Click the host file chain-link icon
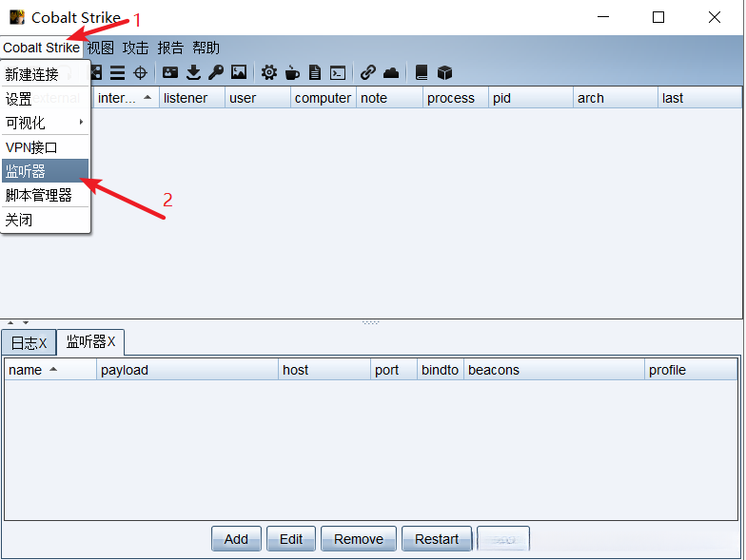The width and height of the screenshot is (746, 560). 367,72
